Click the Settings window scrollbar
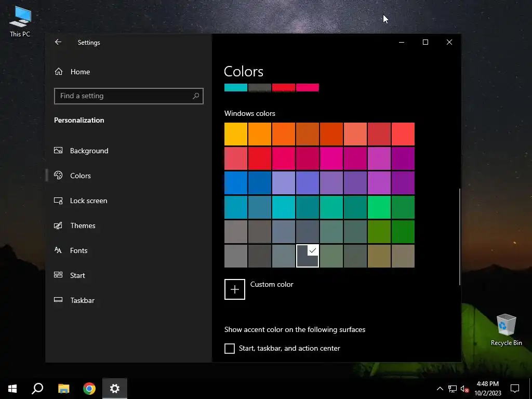 (460, 237)
